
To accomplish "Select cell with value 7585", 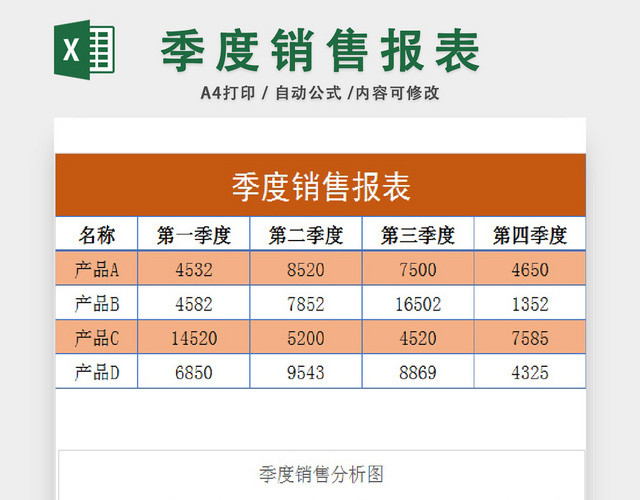I will click(x=530, y=337).
